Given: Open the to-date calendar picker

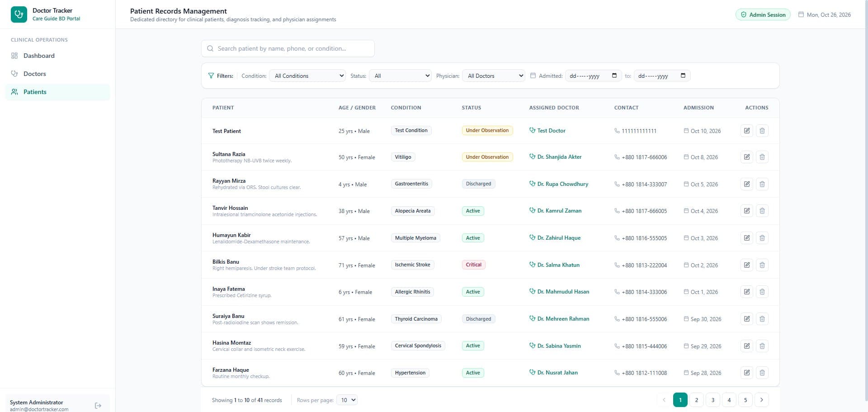Looking at the screenshot, I should coord(683,76).
